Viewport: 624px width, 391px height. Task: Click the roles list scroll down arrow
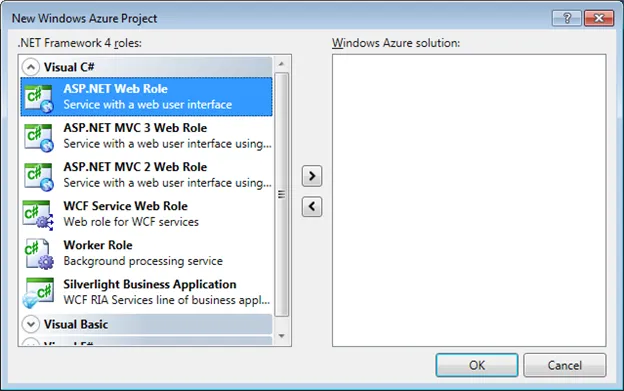tap(282, 336)
